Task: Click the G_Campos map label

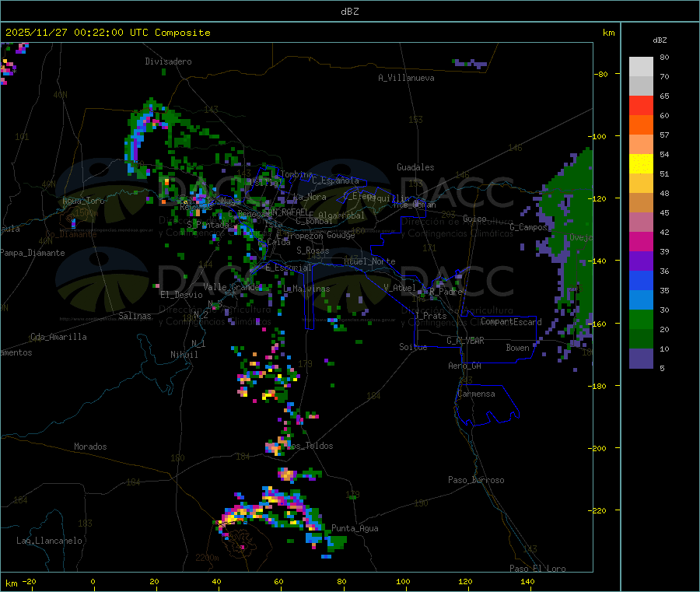Action: [x=529, y=227]
